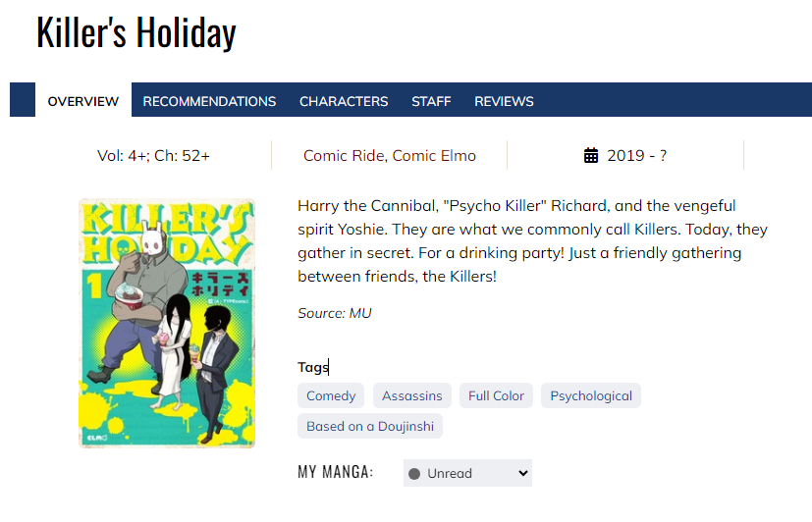Click the Vol: 4+; Ch: 52+ text
Image resolution: width=812 pixels, height=522 pixels.
[x=153, y=155]
